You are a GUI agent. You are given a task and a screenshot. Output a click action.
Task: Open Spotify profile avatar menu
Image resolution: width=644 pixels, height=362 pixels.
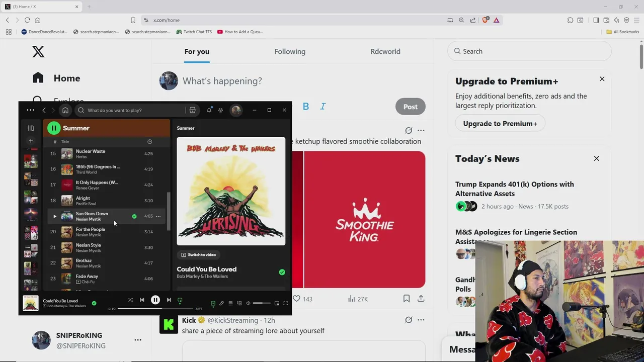[236, 110]
